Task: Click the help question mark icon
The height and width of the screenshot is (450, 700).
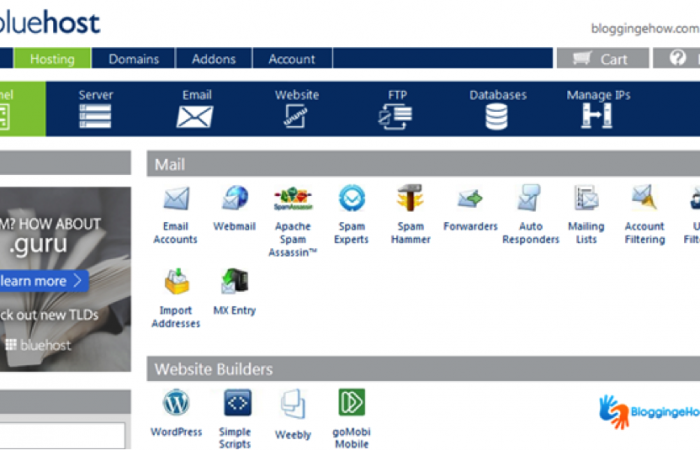Action: [x=677, y=58]
